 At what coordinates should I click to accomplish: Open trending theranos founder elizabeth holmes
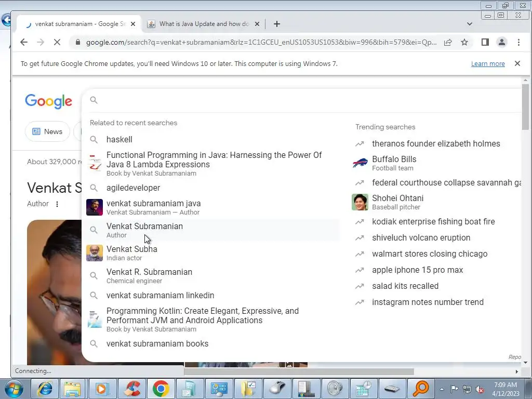436,143
